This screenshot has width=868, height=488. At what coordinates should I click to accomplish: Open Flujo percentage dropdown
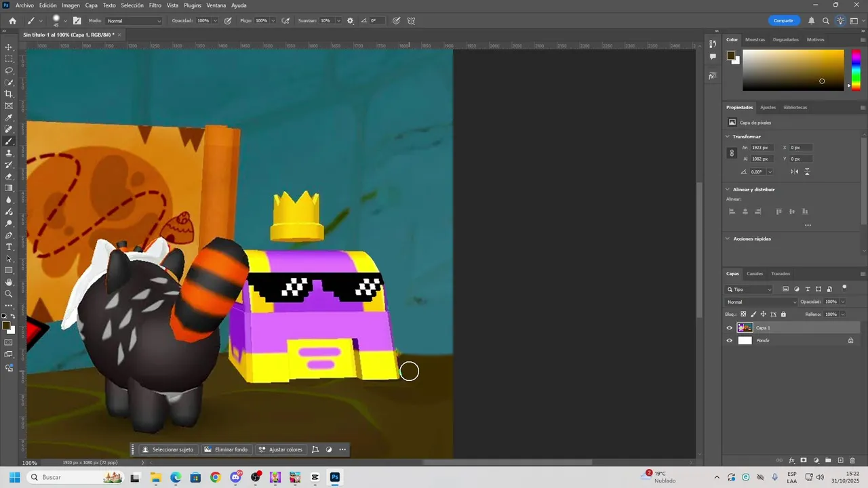pyautogui.click(x=273, y=21)
